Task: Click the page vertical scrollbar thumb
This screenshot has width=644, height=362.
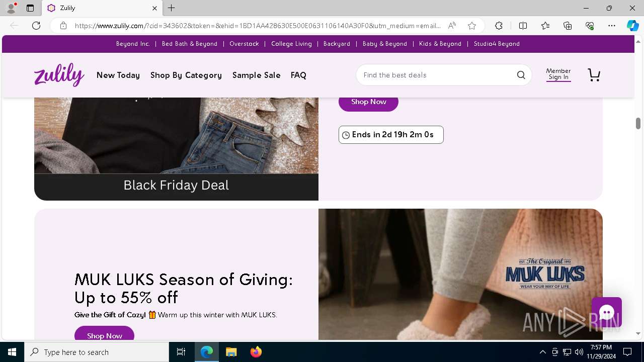Action: click(x=638, y=123)
